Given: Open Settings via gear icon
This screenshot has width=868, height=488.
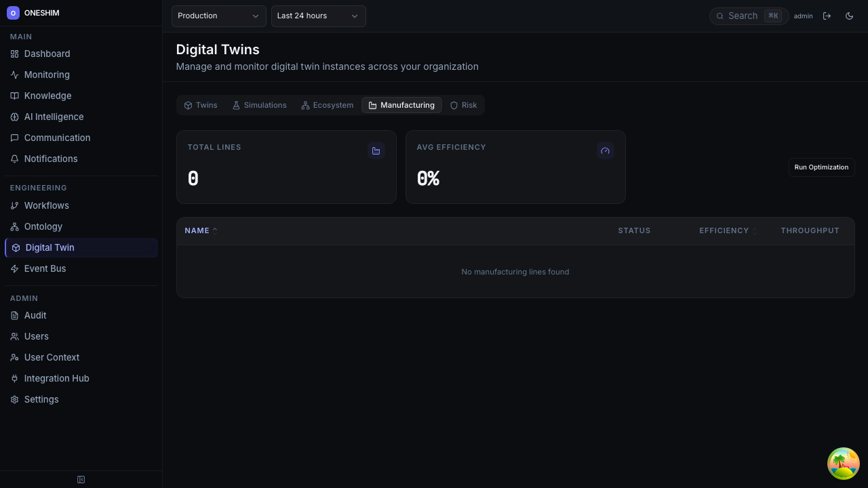Looking at the screenshot, I should pos(14,400).
